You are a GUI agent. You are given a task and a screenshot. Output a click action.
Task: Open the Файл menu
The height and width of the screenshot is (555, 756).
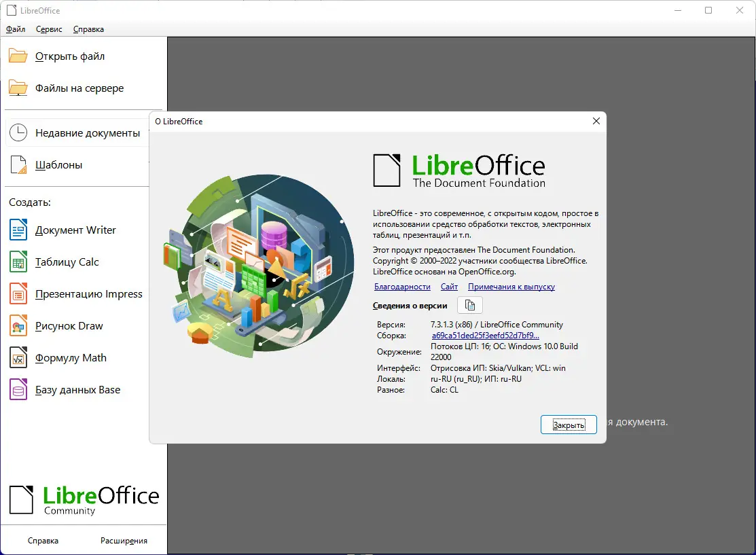(x=15, y=29)
